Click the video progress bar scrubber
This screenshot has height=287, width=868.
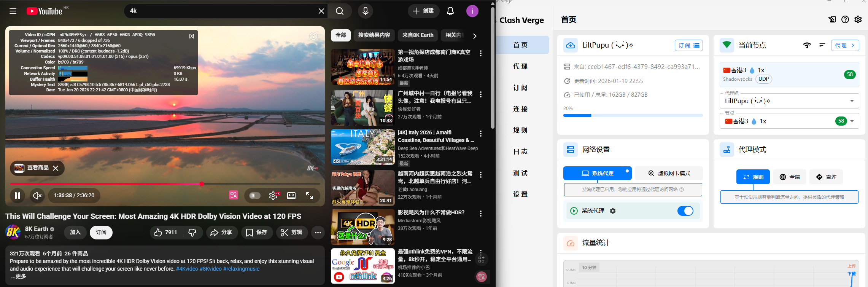pos(202,184)
